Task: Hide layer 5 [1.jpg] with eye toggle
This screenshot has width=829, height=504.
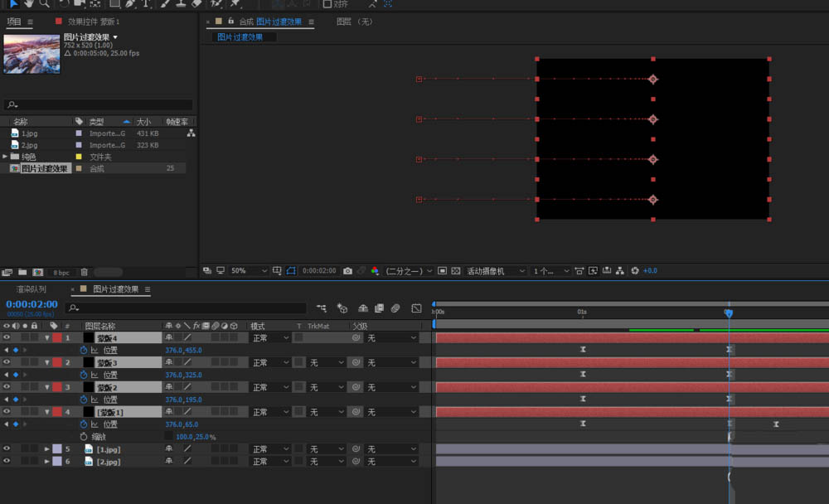Action: 7,449
